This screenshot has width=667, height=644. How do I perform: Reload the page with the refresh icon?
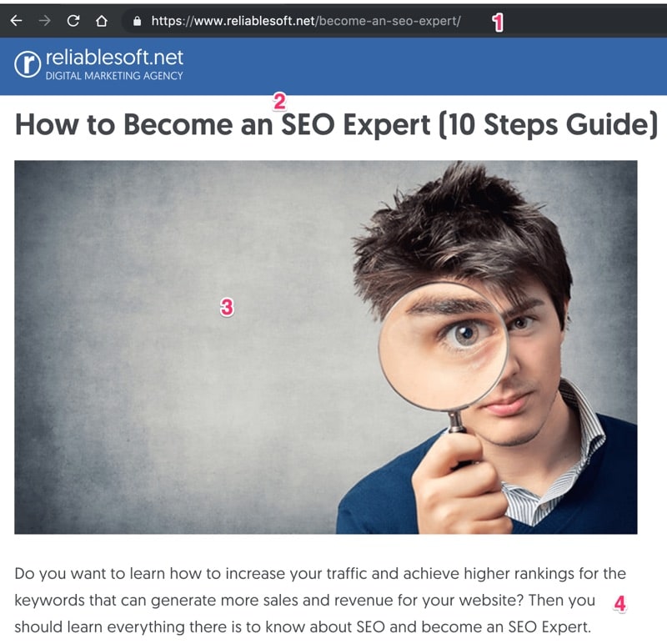[x=73, y=20]
